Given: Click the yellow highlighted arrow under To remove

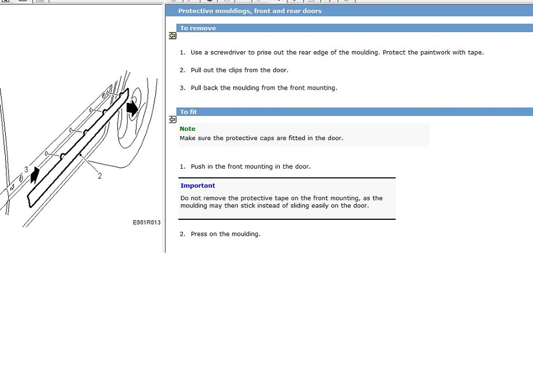Looking at the screenshot, I should [x=172, y=36].
